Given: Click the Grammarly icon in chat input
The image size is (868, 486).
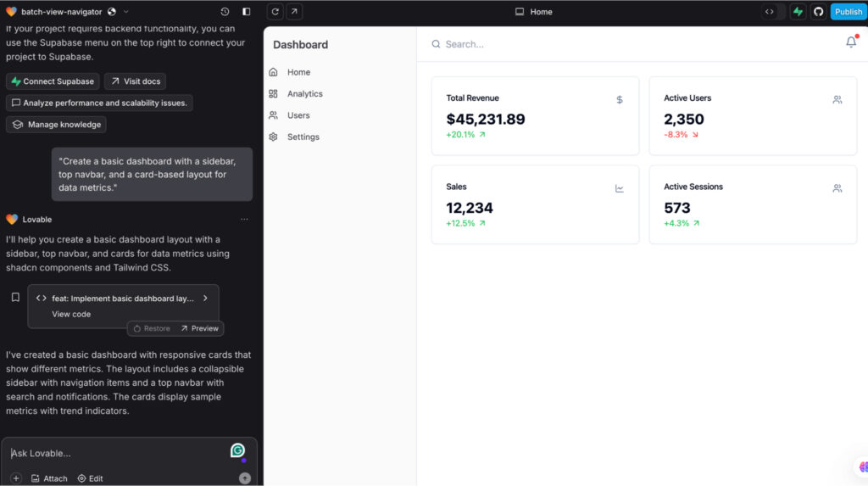Looking at the screenshot, I should tap(237, 450).
